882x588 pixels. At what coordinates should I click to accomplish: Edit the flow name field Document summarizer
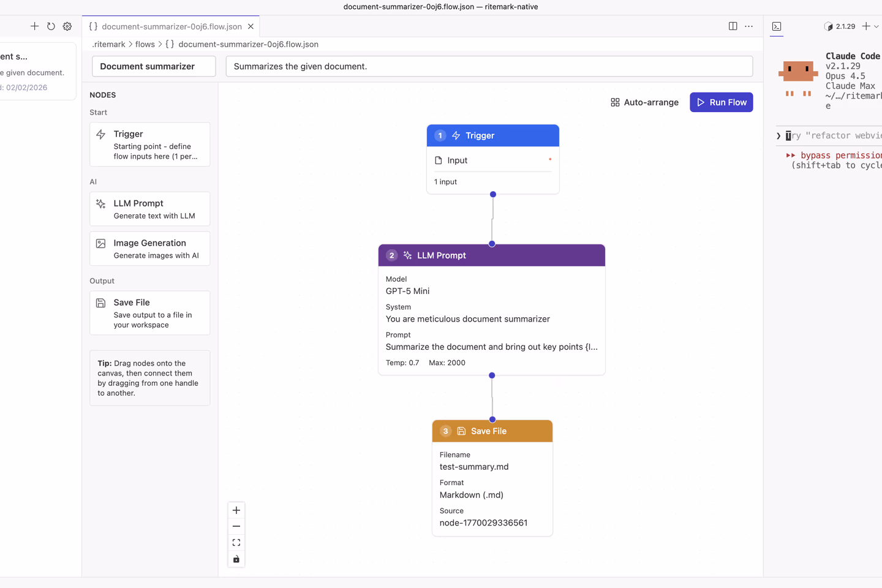pyautogui.click(x=154, y=66)
